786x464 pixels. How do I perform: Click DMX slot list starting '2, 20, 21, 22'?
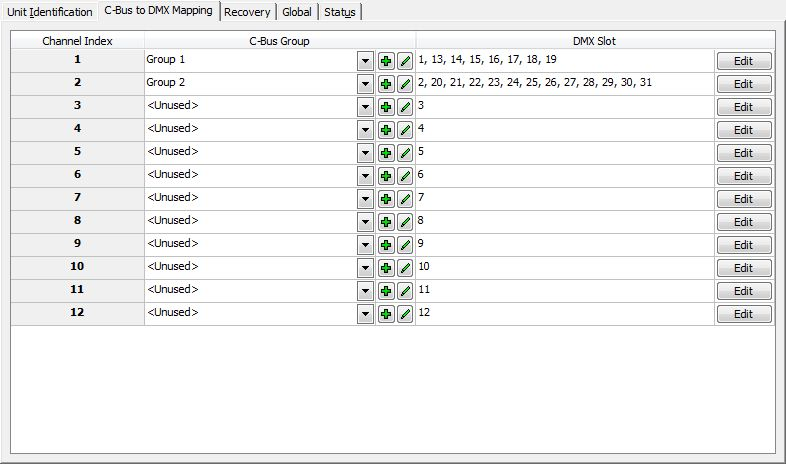(535, 82)
